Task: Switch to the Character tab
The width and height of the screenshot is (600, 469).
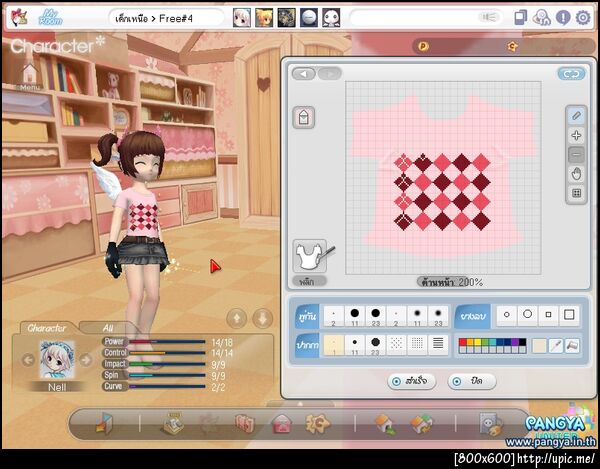Action: point(47,328)
